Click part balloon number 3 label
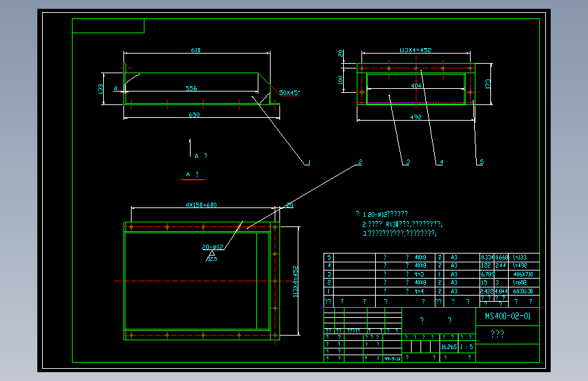The width and height of the screenshot is (588, 381). point(408,161)
